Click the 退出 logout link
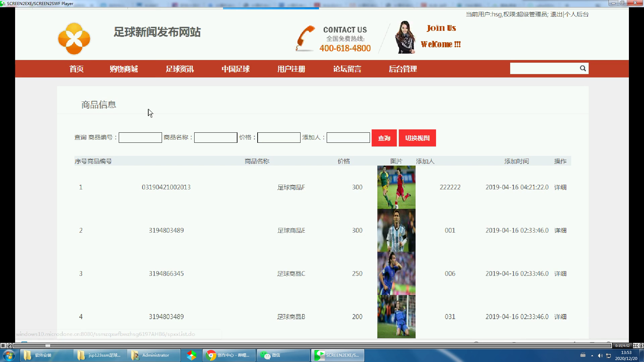Image resolution: width=644 pixels, height=362 pixels. coord(556,14)
